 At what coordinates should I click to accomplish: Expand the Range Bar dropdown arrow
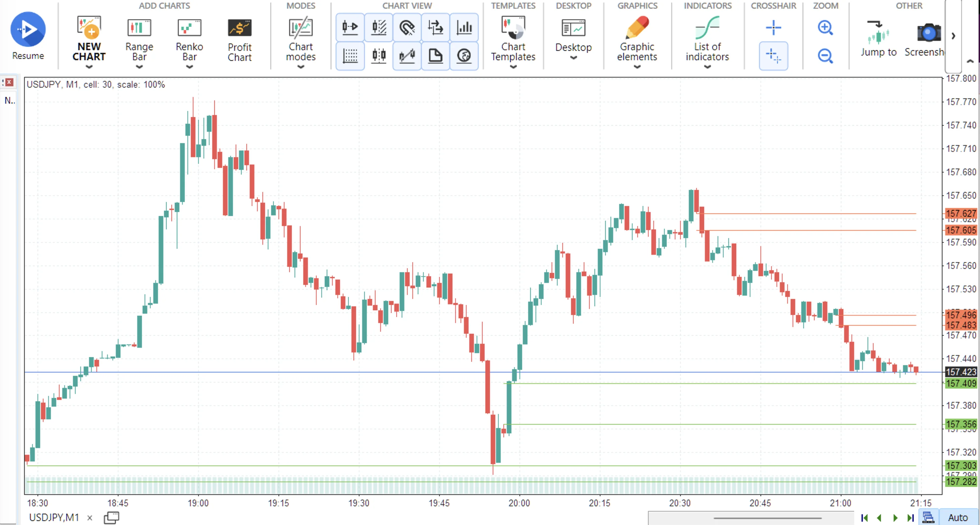139,67
